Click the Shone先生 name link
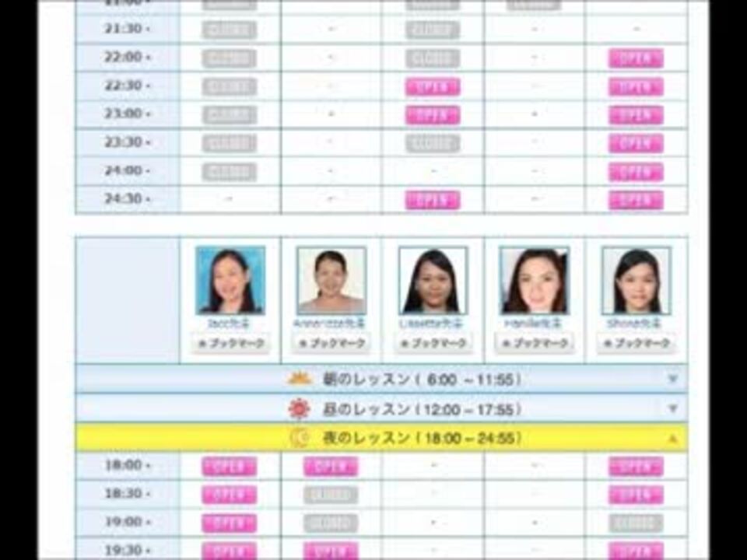Screen dimensions: 747x560 (635, 324)
